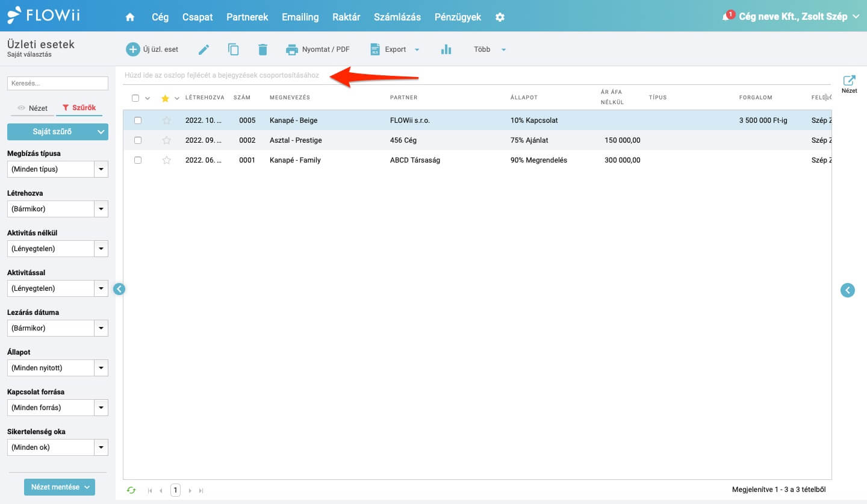The height and width of the screenshot is (504, 867).
Task: Click the bar chart statistics icon
Action: 446,49
